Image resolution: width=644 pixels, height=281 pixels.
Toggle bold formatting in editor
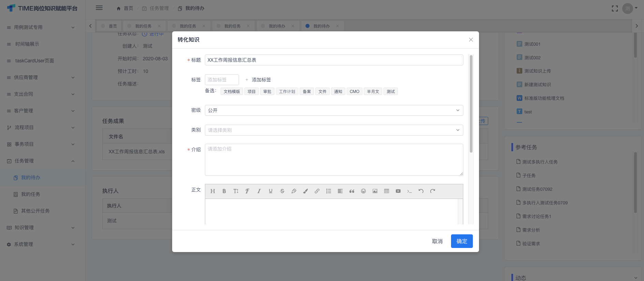[224, 191]
